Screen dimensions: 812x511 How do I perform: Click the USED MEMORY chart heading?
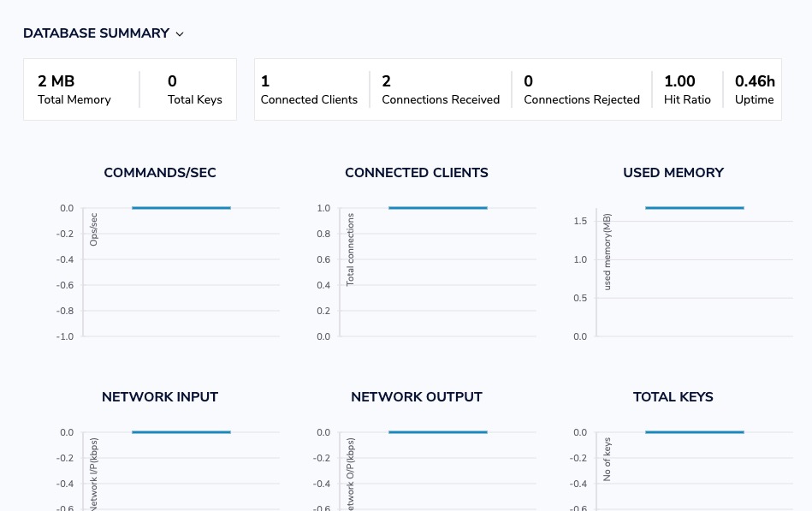click(673, 173)
